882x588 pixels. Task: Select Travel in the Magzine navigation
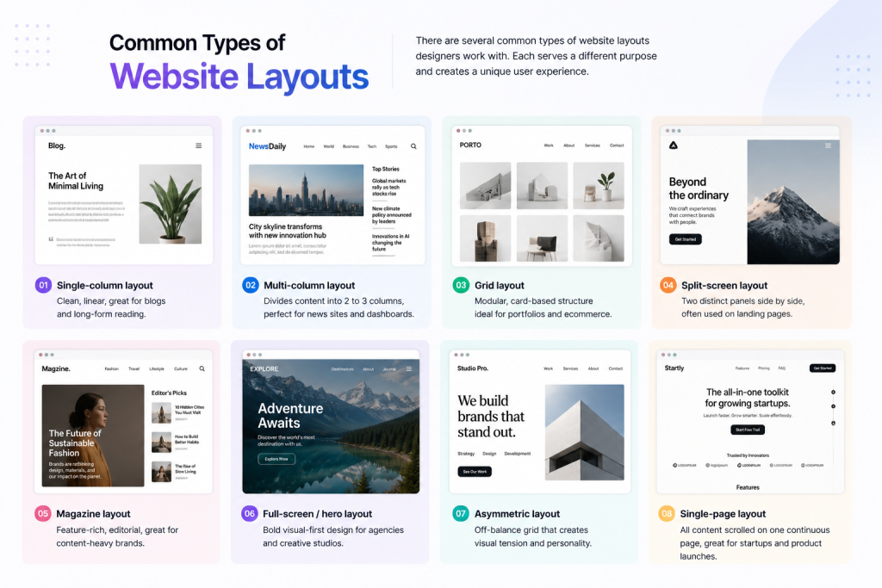point(134,368)
